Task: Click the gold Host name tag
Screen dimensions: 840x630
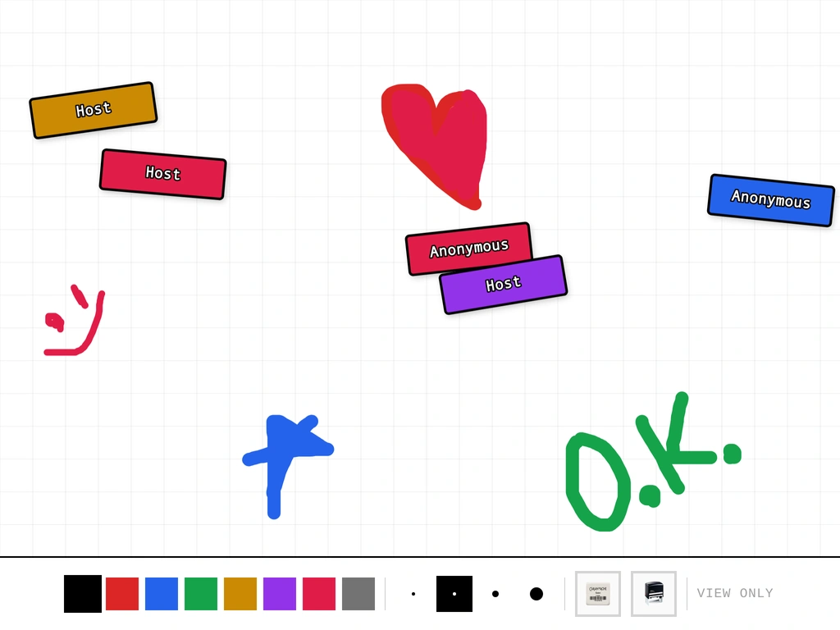Action: (94, 110)
